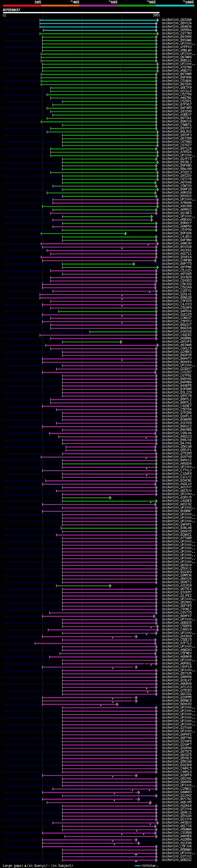Select label UniRef100_B9P7T5
Image resolution: width=197 pixels, height=868 pixels.
pos(177,264)
